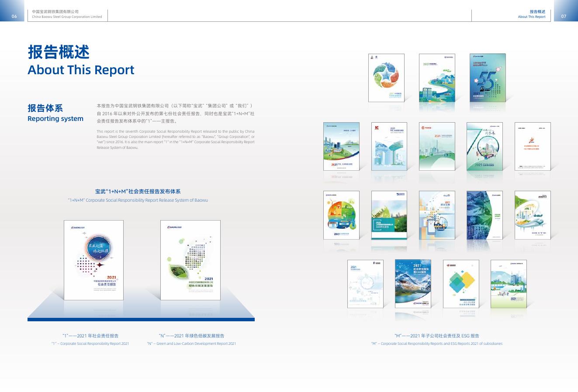Click the 宝武"1+N+M"社会责任报告发布体系 title

138,192
